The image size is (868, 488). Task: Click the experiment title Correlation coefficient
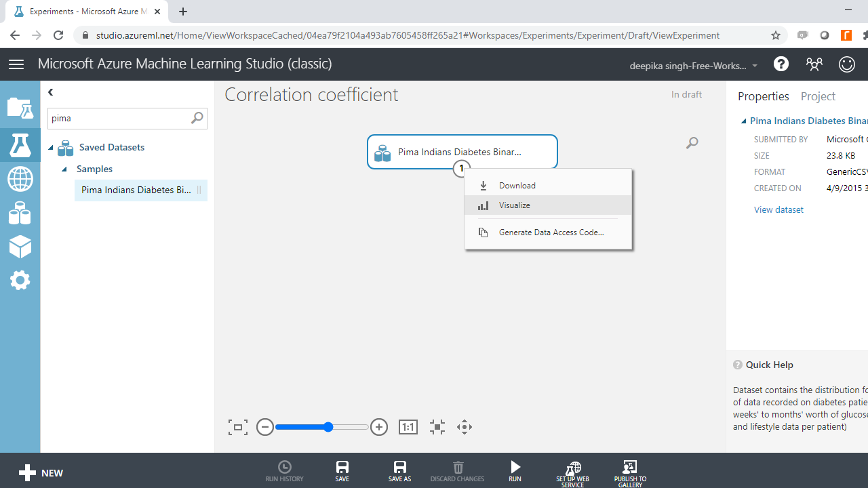(x=311, y=95)
